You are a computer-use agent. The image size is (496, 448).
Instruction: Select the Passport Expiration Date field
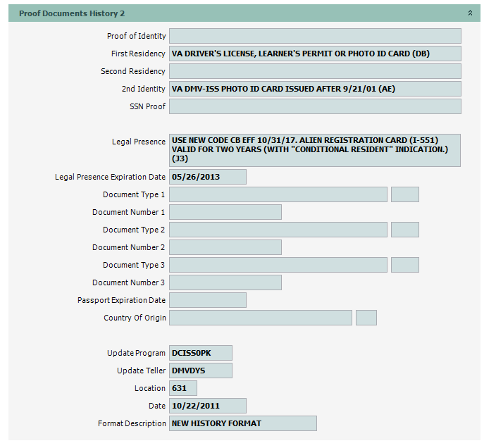(x=208, y=300)
